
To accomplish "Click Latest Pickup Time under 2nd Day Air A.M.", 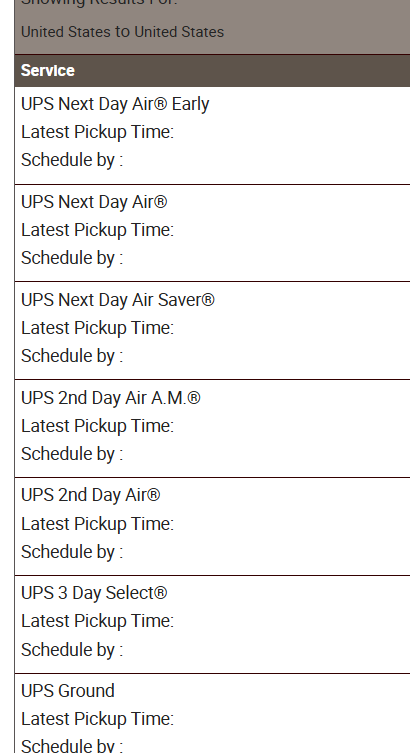I will click(97, 426).
